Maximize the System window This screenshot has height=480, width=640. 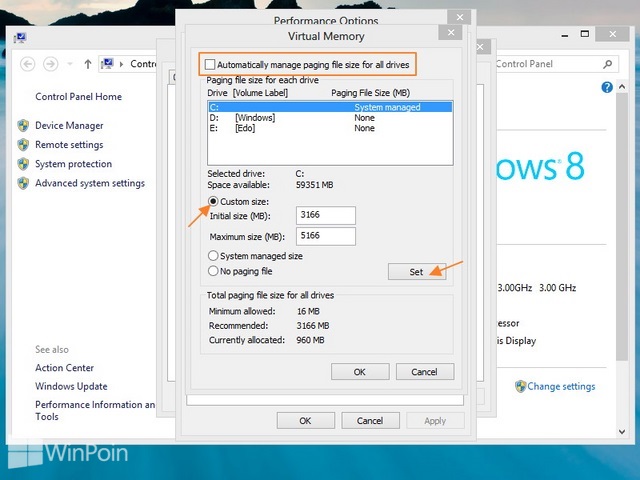click(585, 34)
